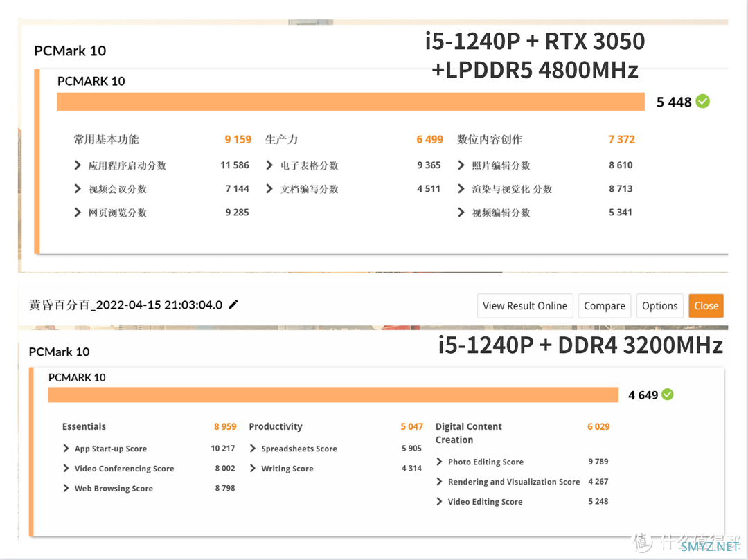Select the value 9 159
This screenshot has width=748, height=560.
pos(238,139)
